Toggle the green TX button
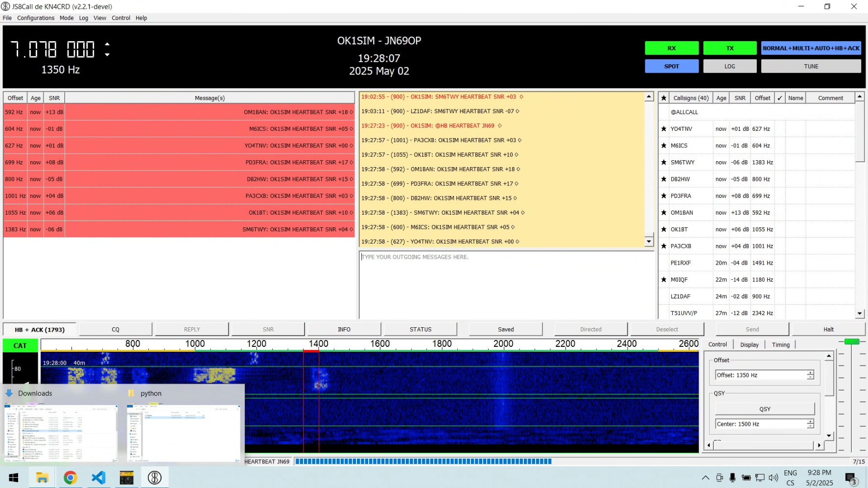 (730, 48)
